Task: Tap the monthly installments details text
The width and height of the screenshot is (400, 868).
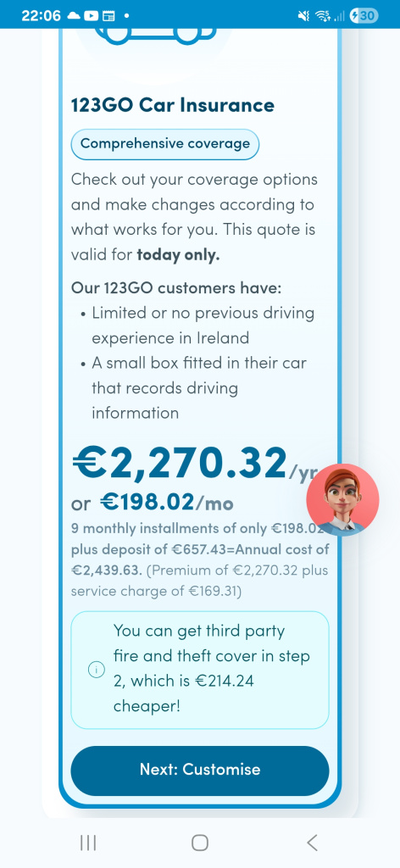Action: coord(200,559)
